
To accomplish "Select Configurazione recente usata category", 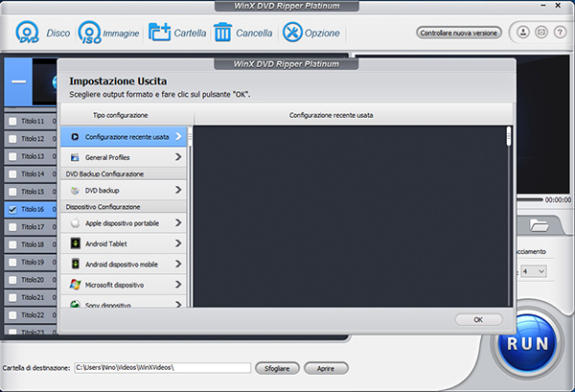I will click(124, 137).
